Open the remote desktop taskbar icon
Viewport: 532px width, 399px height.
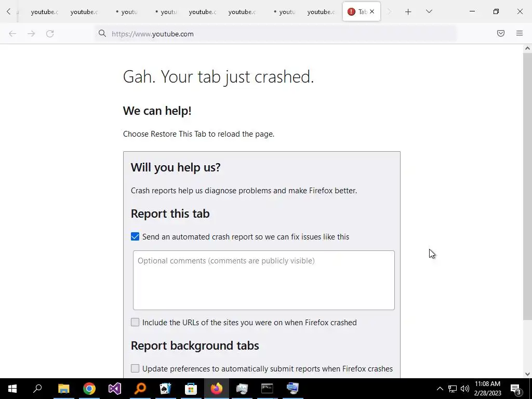pyautogui.click(x=293, y=389)
